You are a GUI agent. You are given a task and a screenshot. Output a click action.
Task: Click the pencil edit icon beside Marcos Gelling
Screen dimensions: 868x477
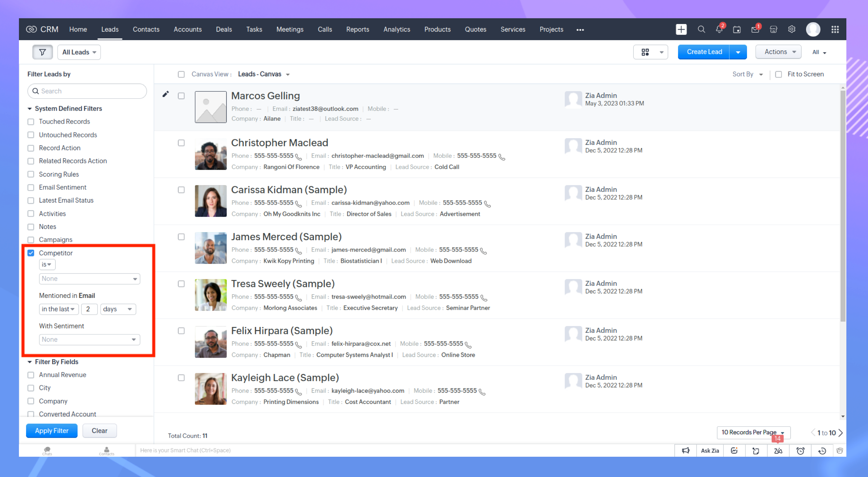165,94
